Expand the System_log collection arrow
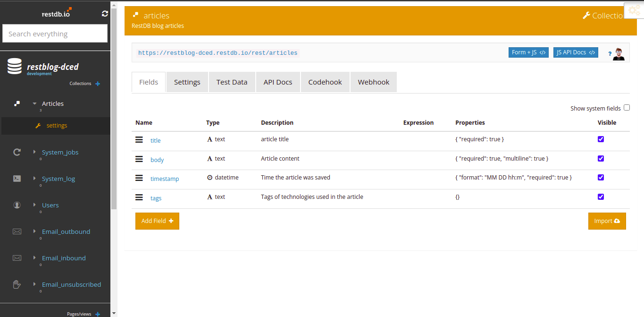Image resolution: width=644 pixels, height=317 pixels. (x=34, y=179)
